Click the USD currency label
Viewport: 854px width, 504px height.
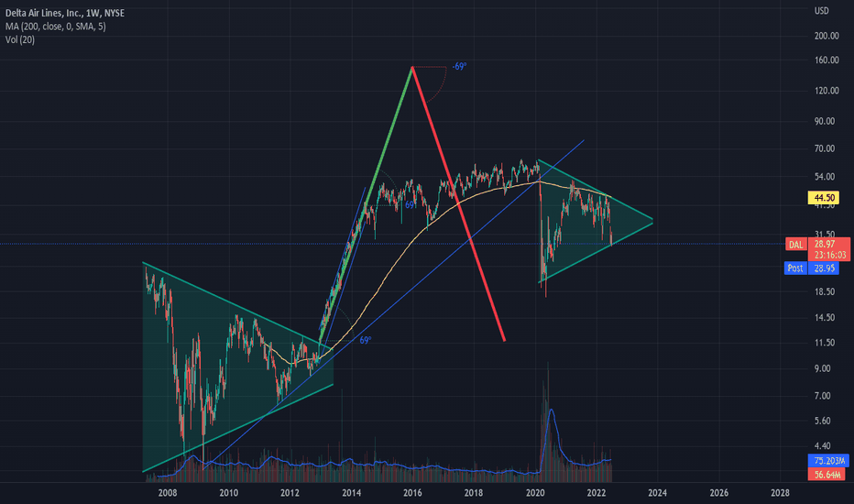[821, 10]
